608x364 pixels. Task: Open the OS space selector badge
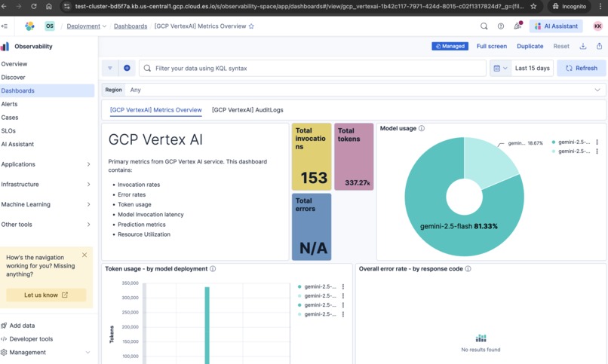[x=50, y=26]
